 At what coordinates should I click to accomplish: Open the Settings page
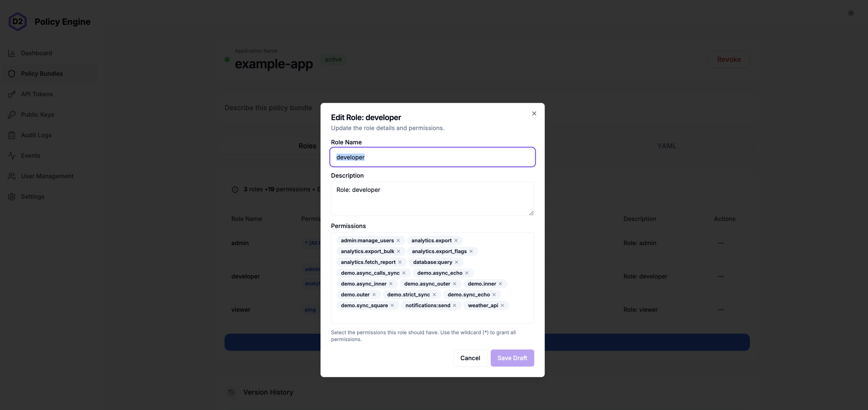tap(33, 196)
